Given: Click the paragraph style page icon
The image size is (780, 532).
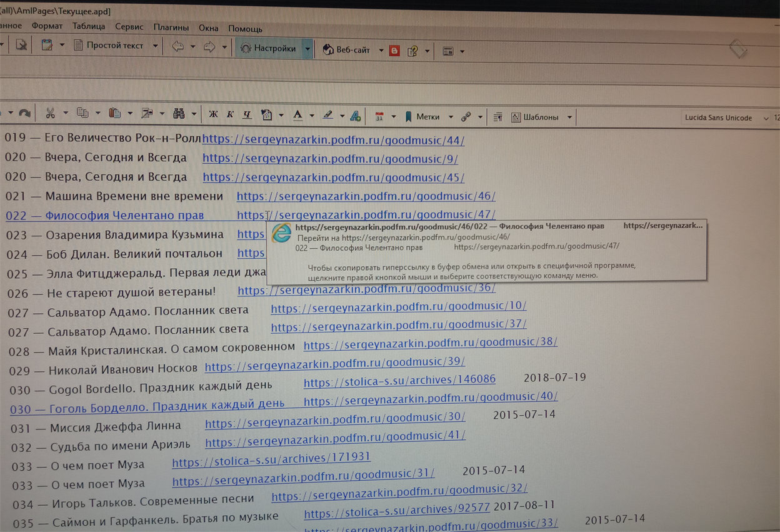Looking at the screenshot, I should click(x=267, y=115).
